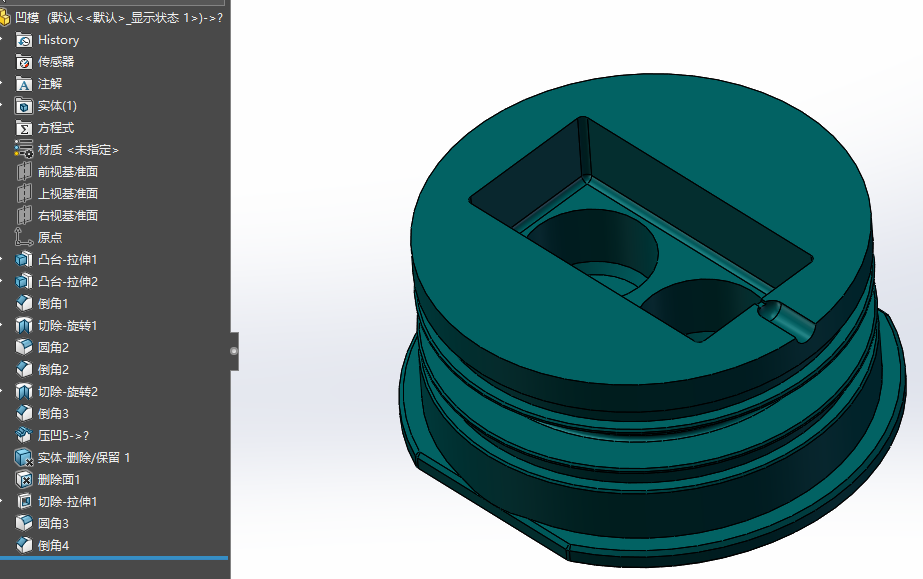The image size is (923, 579).
Task: Expand the 实体(1) solid bodies folder
Action: tap(2, 106)
